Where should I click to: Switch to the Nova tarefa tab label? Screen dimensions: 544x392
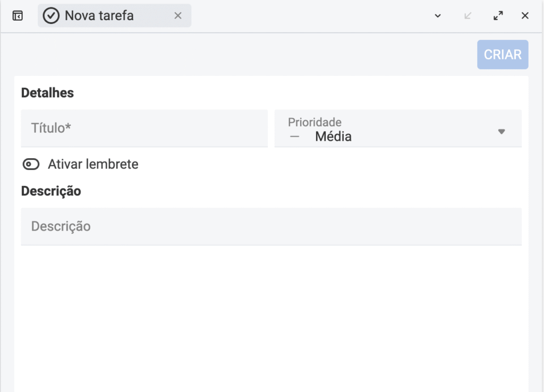(99, 16)
